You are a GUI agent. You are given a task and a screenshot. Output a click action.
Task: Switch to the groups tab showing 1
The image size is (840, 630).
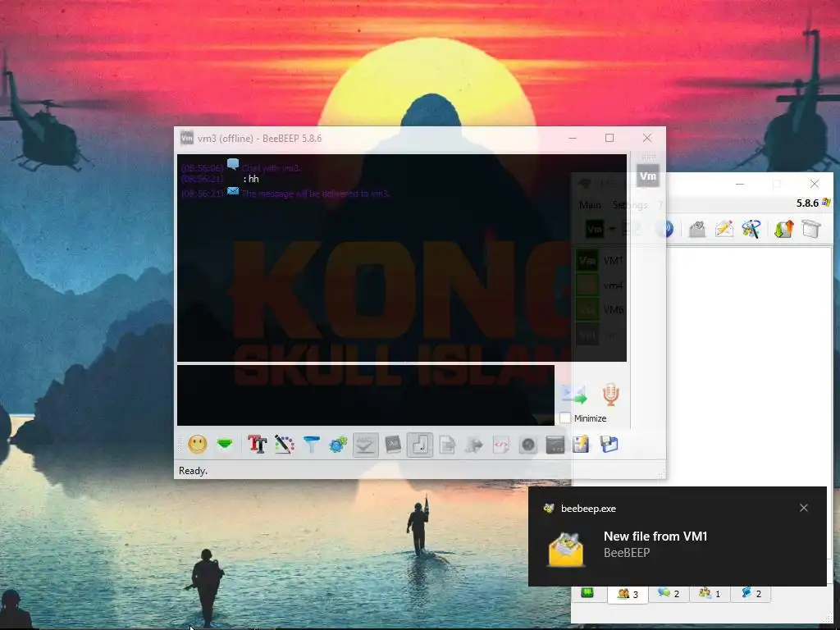[710, 594]
